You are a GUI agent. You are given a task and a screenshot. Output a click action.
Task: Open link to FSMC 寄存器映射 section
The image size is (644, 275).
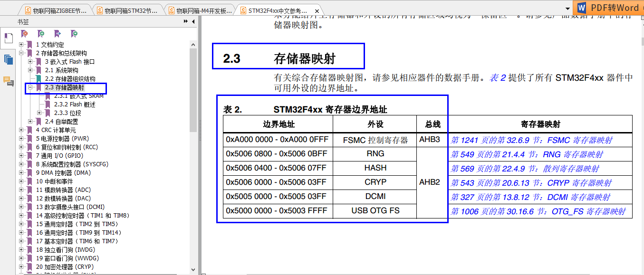click(531, 140)
